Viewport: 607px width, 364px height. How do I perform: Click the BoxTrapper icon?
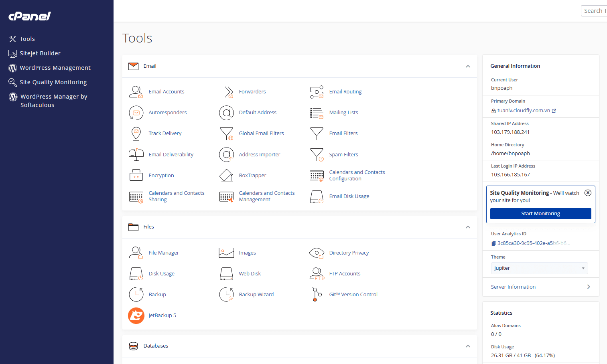click(226, 175)
